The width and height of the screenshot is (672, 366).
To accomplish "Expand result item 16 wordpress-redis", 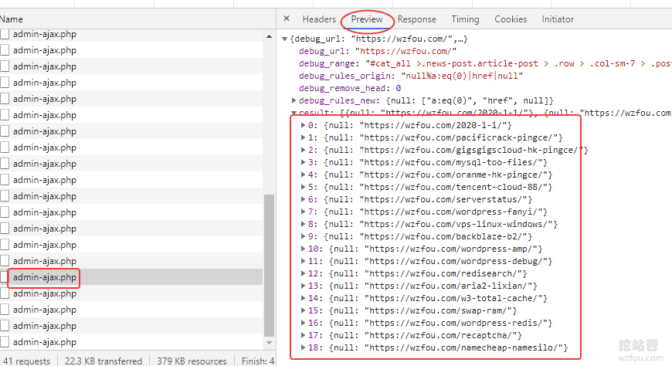I will 303,323.
